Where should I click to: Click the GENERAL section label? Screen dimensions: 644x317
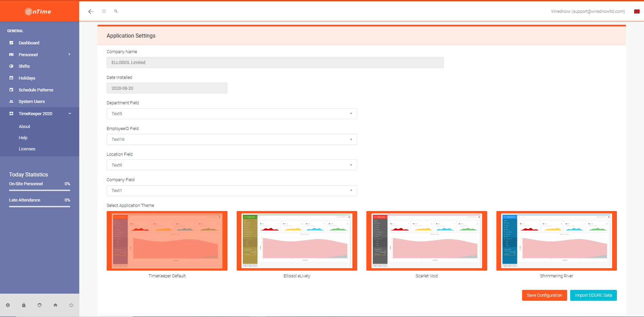pyautogui.click(x=15, y=31)
